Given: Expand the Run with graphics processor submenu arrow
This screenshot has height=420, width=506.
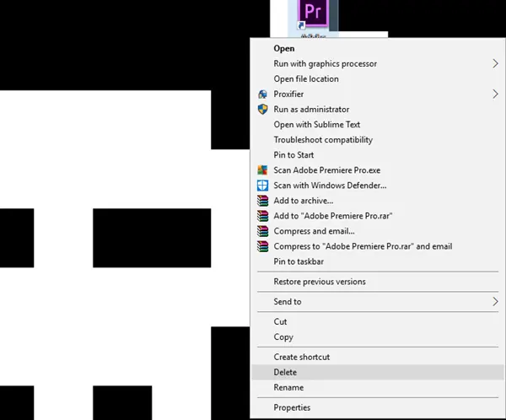Looking at the screenshot, I should pos(495,63).
